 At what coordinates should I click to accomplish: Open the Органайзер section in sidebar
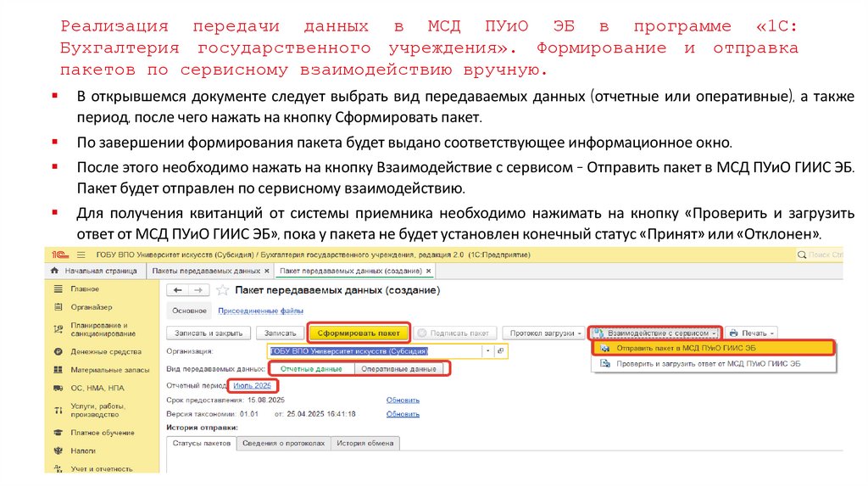coord(92,307)
